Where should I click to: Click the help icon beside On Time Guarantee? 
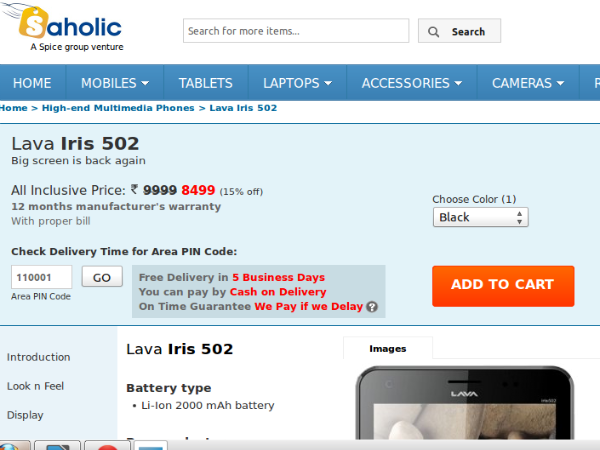point(372,307)
